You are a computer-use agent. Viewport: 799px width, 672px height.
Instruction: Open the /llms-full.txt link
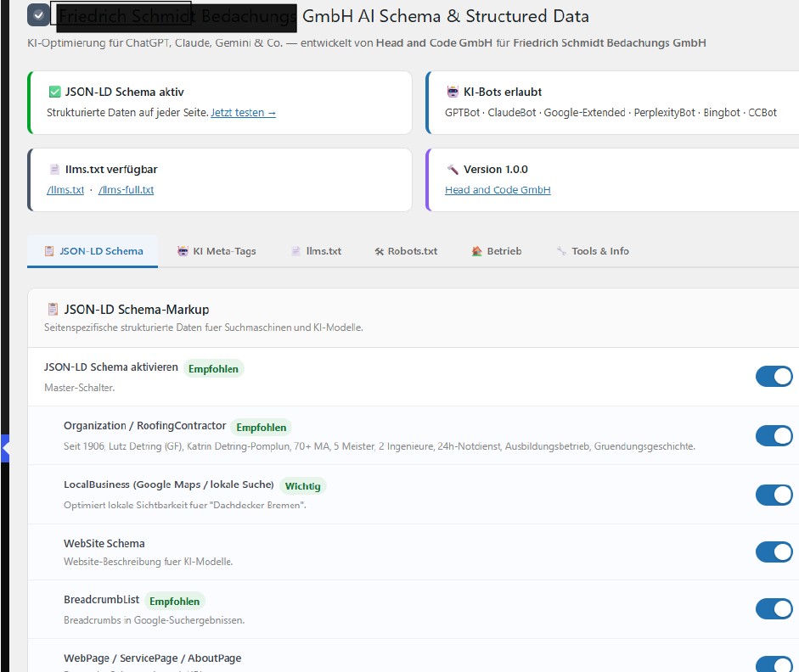[x=126, y=190]
